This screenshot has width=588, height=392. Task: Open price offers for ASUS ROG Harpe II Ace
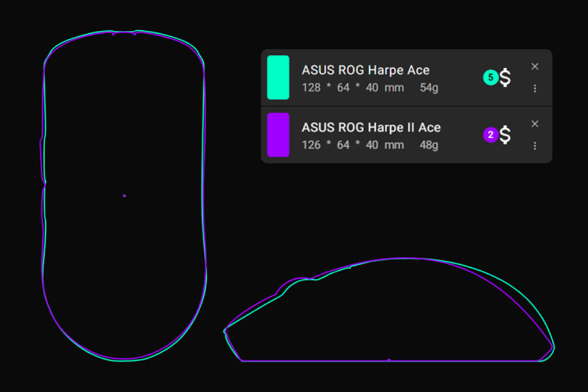(x=505, y=135)
